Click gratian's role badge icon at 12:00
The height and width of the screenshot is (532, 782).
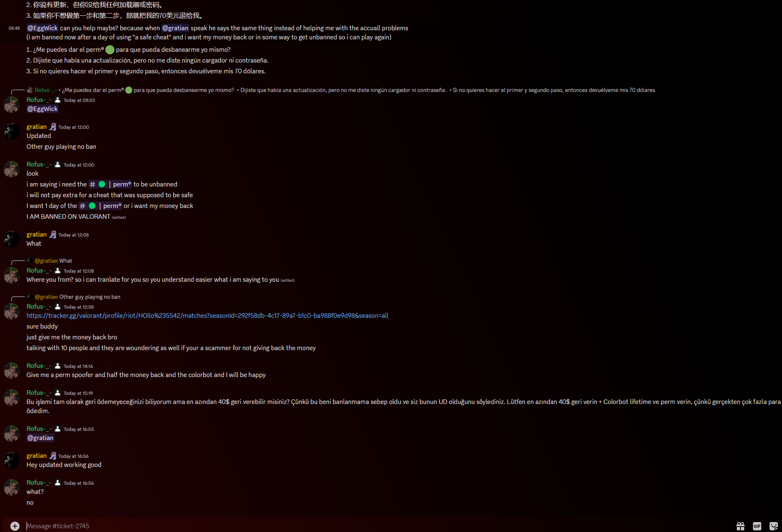53,127
